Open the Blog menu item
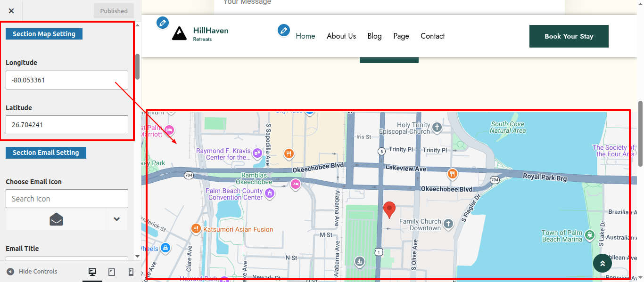The width and height of the screenshot is (644, 282). click(x=374, y=36)
